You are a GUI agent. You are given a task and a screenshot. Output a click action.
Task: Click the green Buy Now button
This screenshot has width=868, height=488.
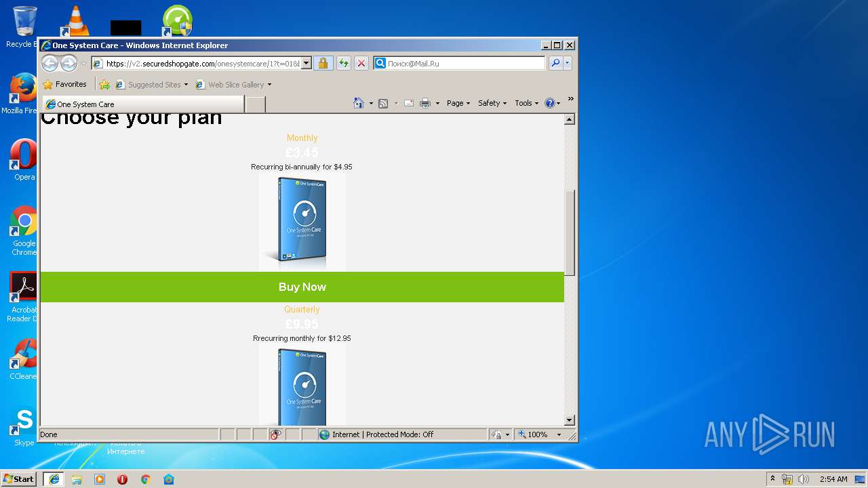pos(302,287)
